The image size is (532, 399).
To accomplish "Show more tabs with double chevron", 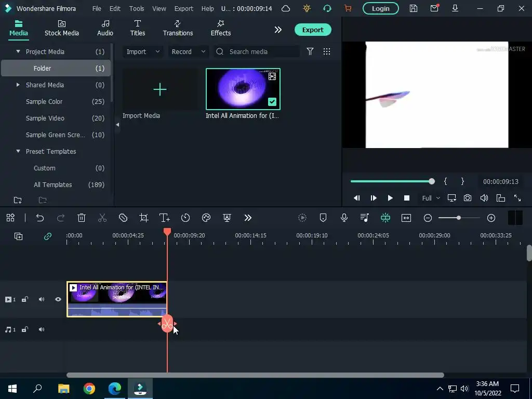I will pos(278,30).
